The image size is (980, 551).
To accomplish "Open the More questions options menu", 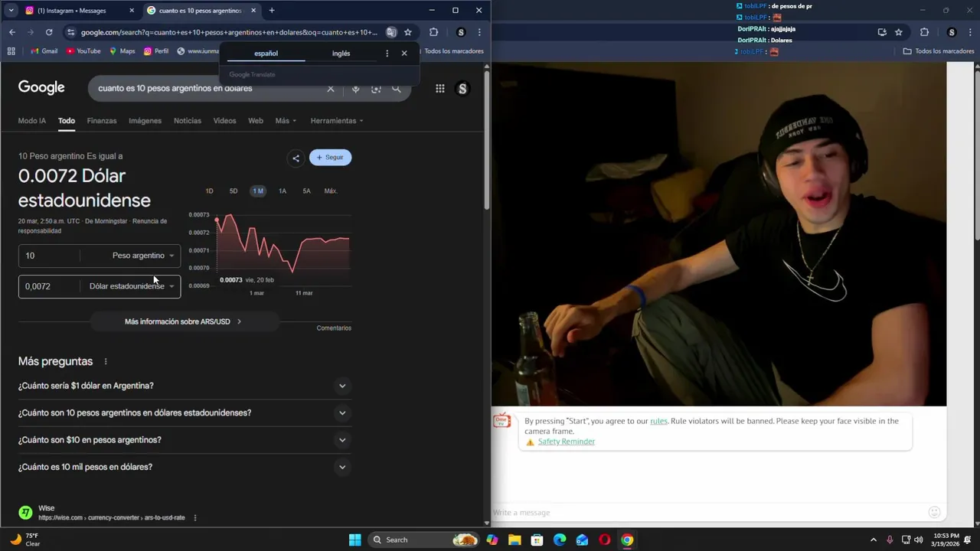I will click(106, 361).
